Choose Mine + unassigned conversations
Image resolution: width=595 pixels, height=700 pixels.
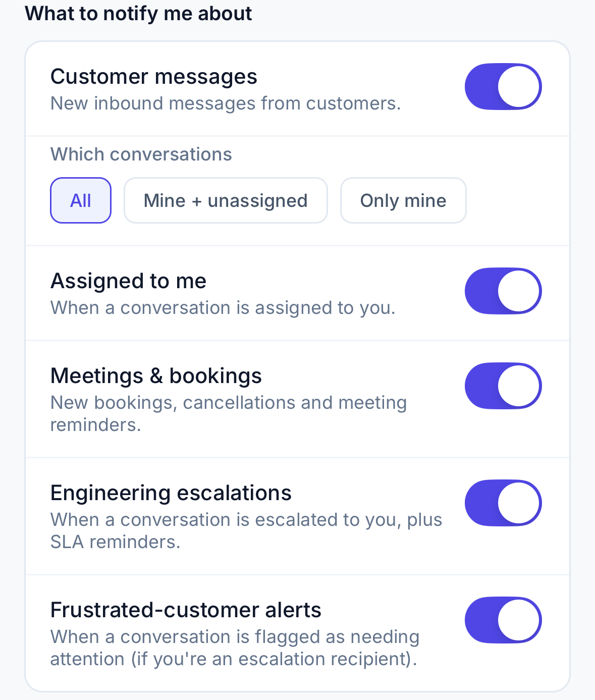(x=226, y=200)
